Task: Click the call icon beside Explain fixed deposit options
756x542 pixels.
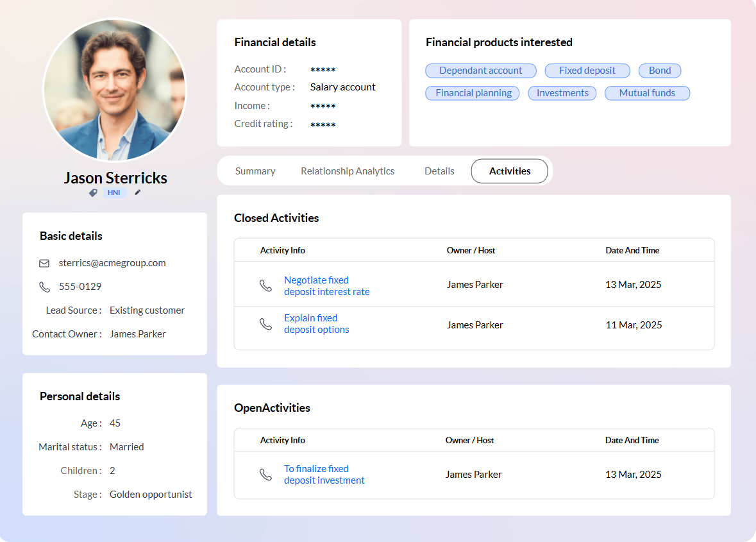Action: (266, 324)
